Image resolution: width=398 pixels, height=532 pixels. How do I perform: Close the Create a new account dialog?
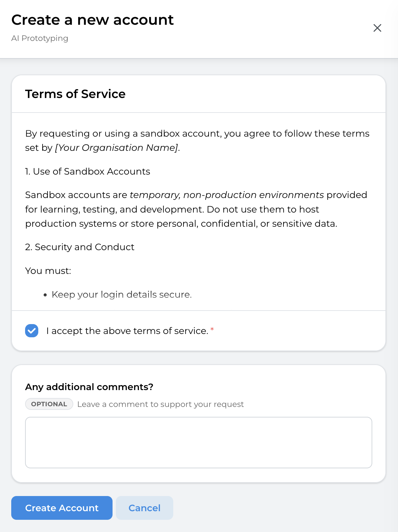pyautogui.click(x=377, y=28)
